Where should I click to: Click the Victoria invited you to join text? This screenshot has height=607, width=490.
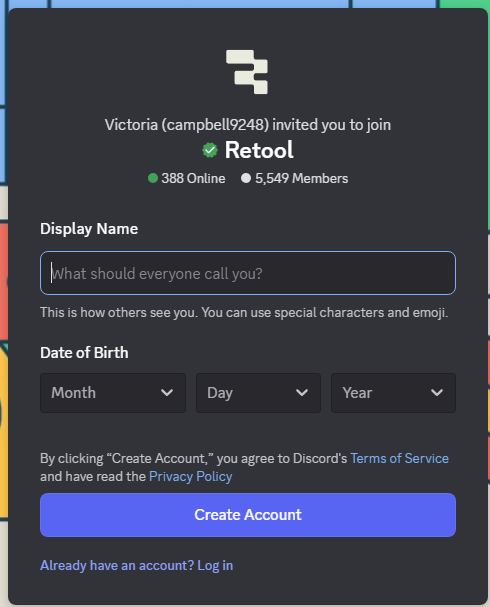point(248,125)
